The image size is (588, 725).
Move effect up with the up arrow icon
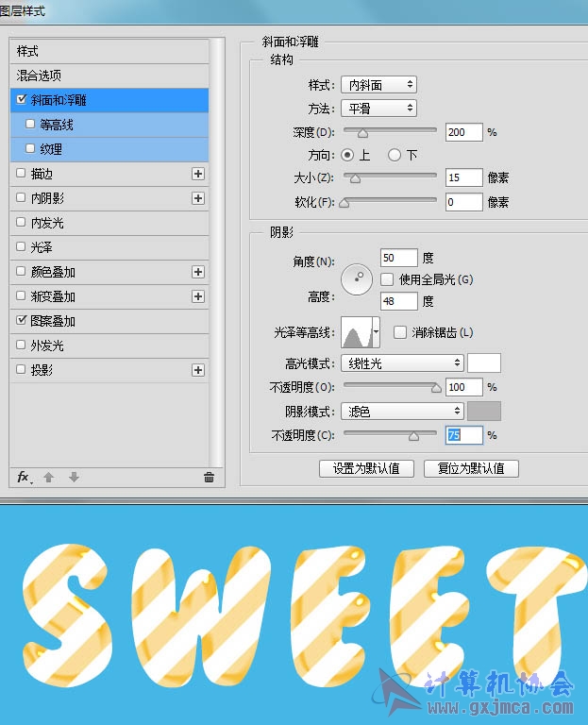48,477
